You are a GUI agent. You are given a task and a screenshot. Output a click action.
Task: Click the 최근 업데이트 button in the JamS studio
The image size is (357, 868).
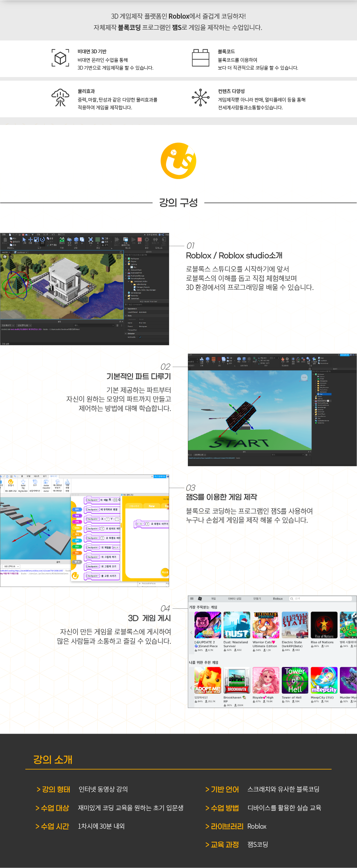[x=160, y=476]
